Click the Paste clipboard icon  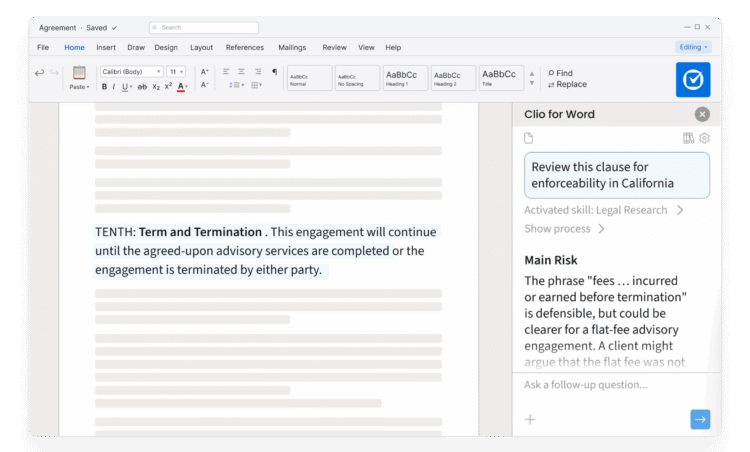click(79, 73)
